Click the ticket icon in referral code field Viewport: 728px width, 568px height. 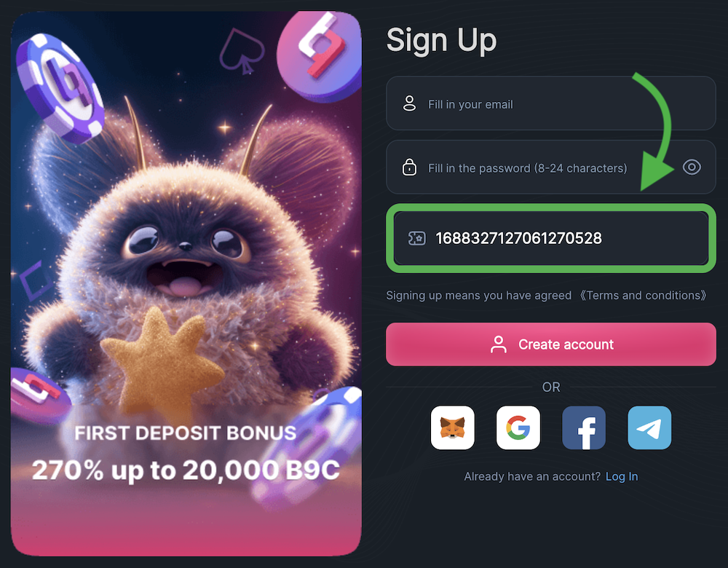tap(416, 238)
